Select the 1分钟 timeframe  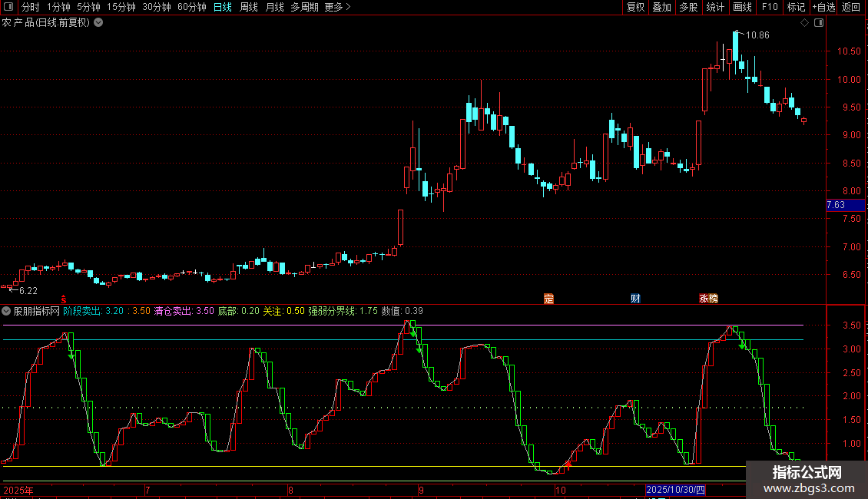(x=58, y=7)
